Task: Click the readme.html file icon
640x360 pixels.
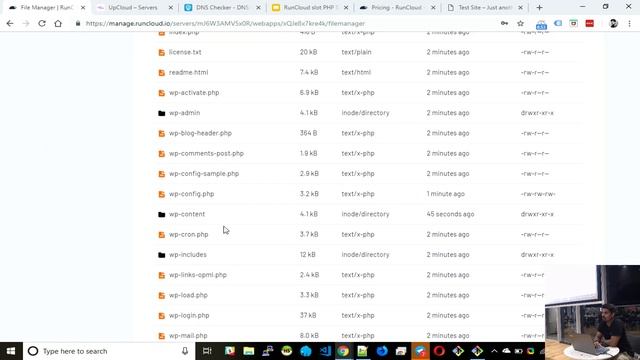Action: 162,73
